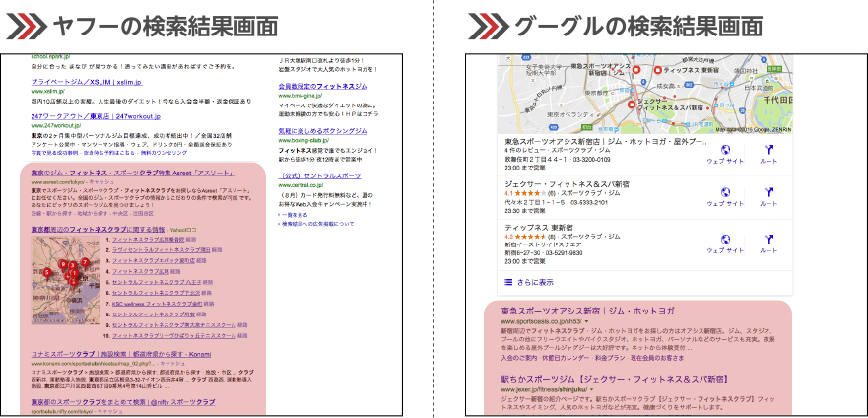
Task: Open the 気軽に楽しめるボクシングジム ad
Action: [322, 131]
